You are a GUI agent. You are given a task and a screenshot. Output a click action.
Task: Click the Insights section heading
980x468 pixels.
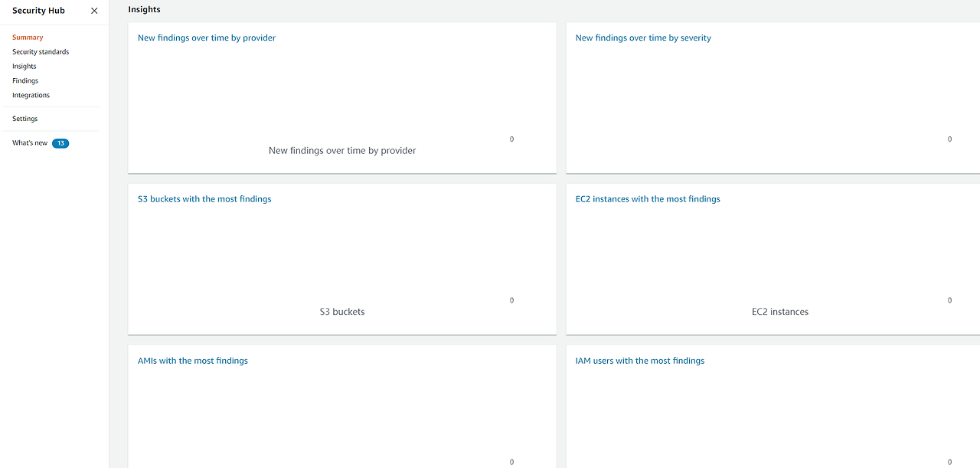[x=145, y=10]
